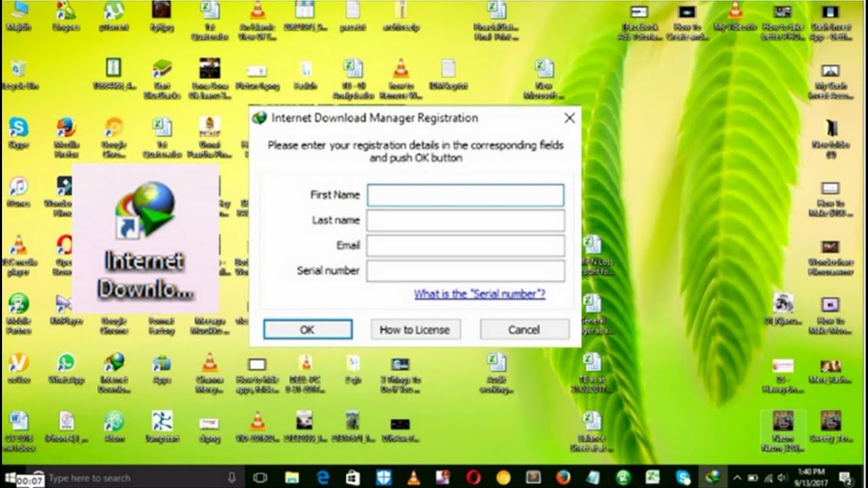The width and height of the screenshot is (868, 488).
Task: Click the Cortana microphone icon
Action: click(232, 478)
